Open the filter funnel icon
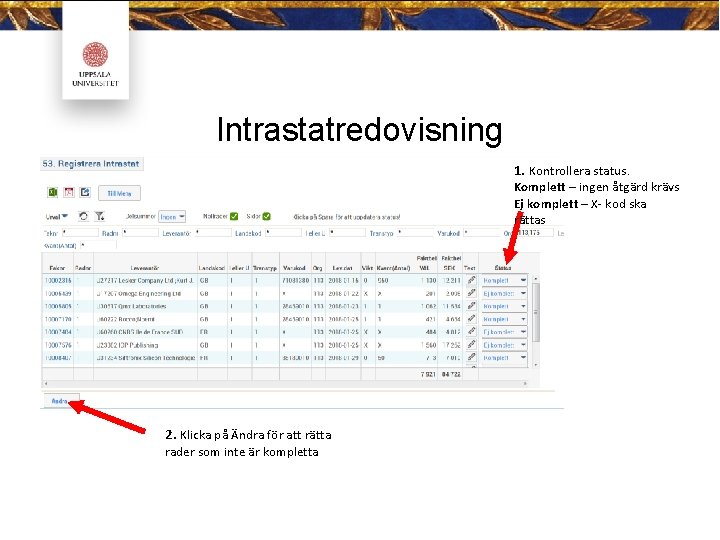The image size is (720, 540). coord(99,216)
